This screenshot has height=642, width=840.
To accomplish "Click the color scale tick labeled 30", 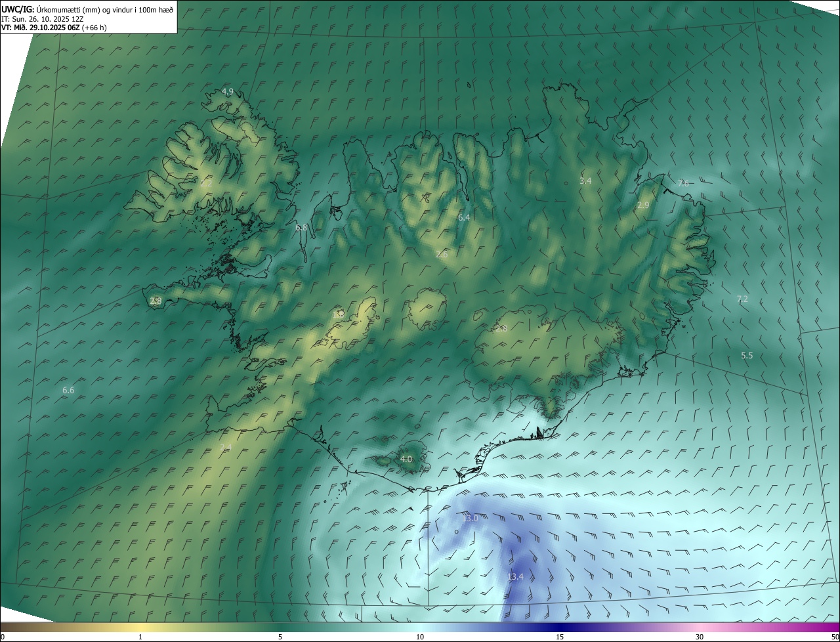I will (x=700, y=637).
